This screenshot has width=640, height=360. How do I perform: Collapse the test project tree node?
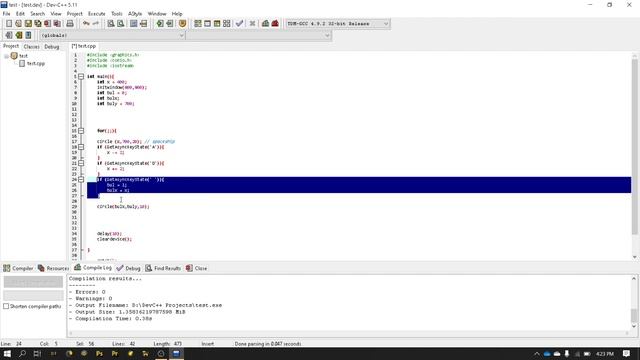click(x=7, y=56)
